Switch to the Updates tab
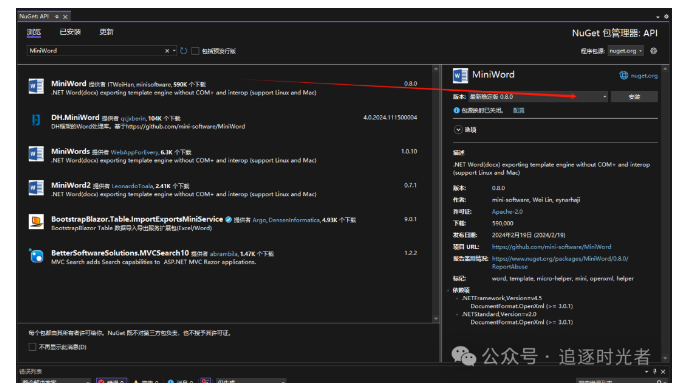This screenshot has height=388, width=688. click(106, 32)
